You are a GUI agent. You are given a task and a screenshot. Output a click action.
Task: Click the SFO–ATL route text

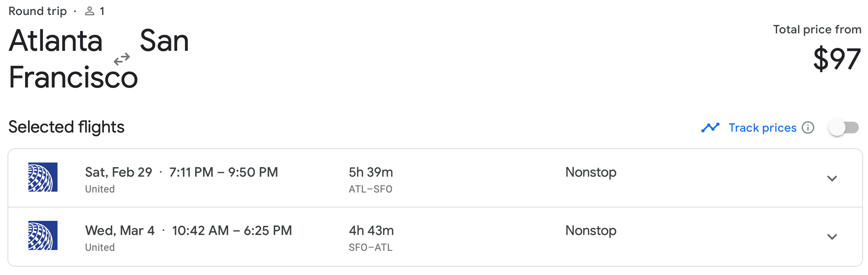(370, 247)
